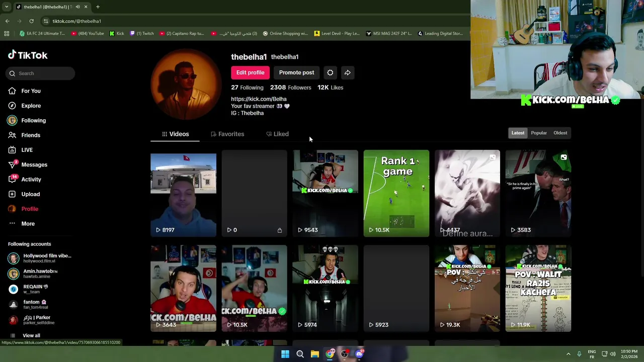644x362 pixels.
Task: Open the More ellipsis menu
Action: tap(12, 224)
